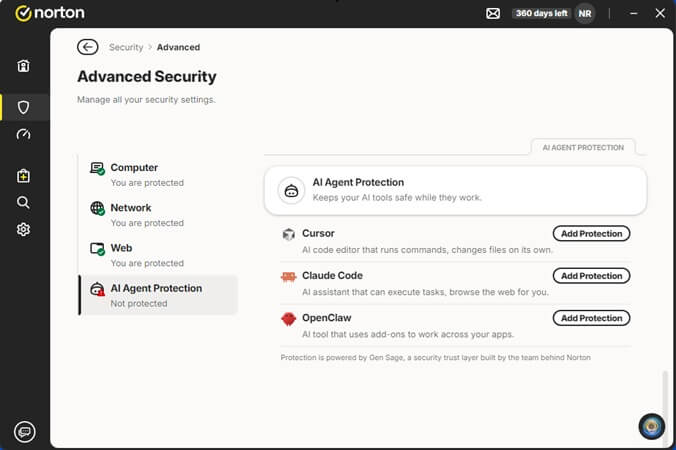Click the Security breadcrumb link
Screen dimensions: 676x450
tap(126, 47)
